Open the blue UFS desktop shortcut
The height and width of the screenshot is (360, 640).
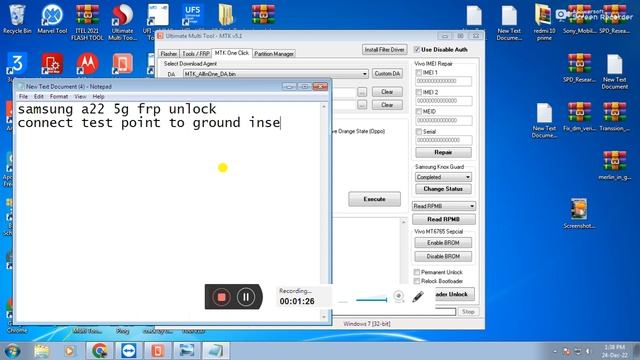(x=193, y=16)
